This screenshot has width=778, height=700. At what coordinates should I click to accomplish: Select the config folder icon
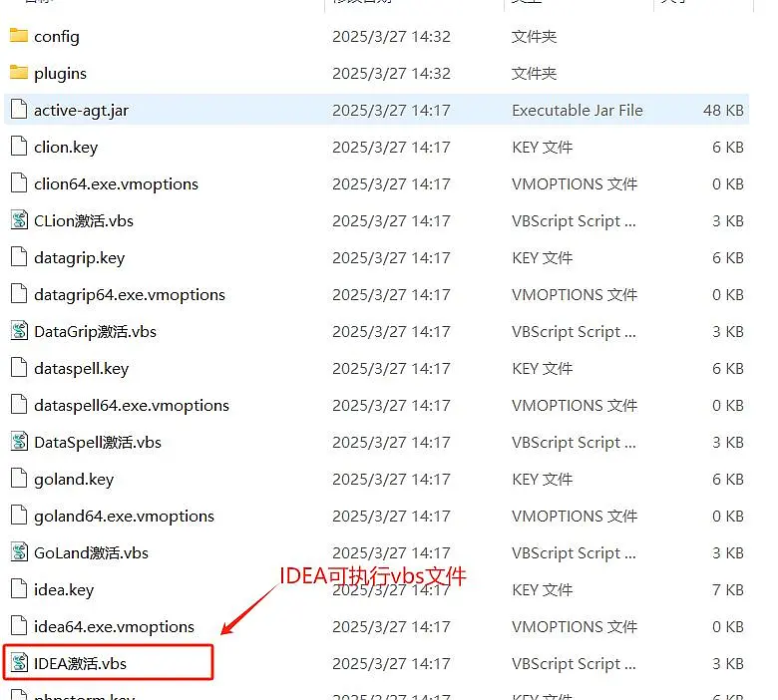click(19, 36)
